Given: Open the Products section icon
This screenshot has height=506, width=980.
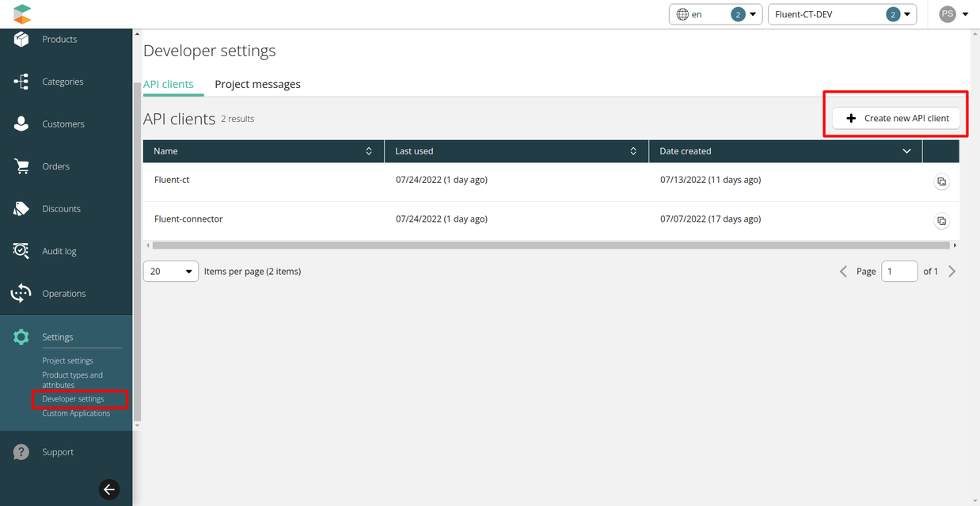Looking at the screenshot, I should tap(21, 39).
